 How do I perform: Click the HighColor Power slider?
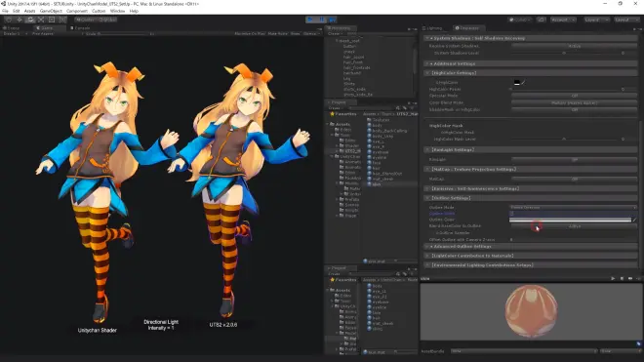click(564, 89)
